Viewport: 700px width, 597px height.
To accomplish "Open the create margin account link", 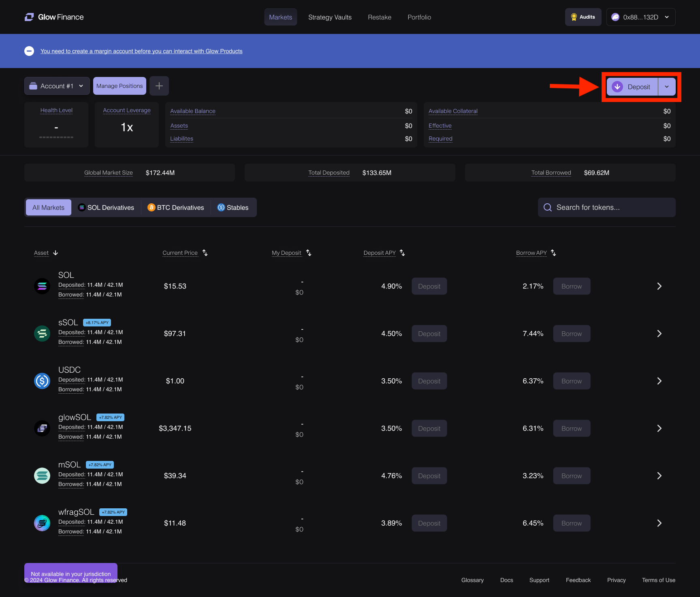I will pyautogui.click(x=141, y=51).
